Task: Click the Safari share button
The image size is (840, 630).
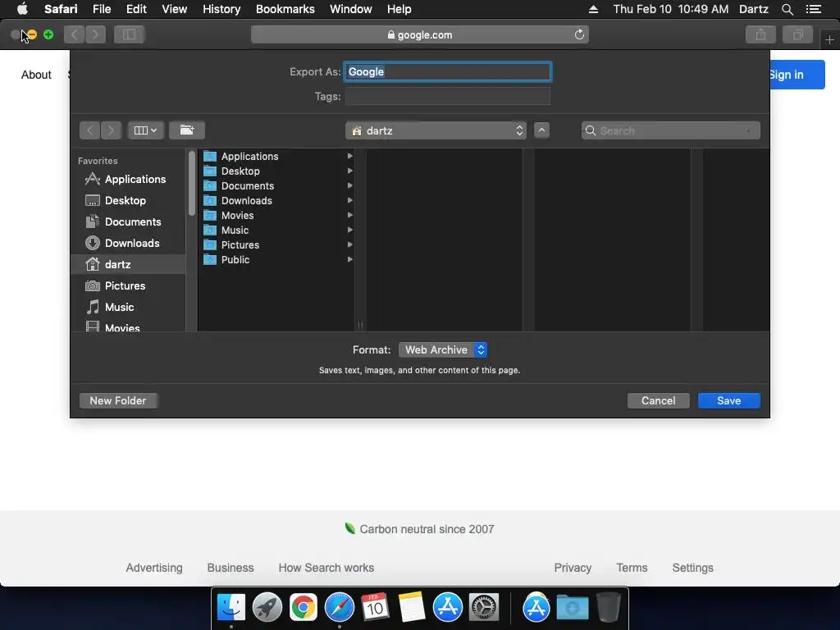Action: click(760, 34)
